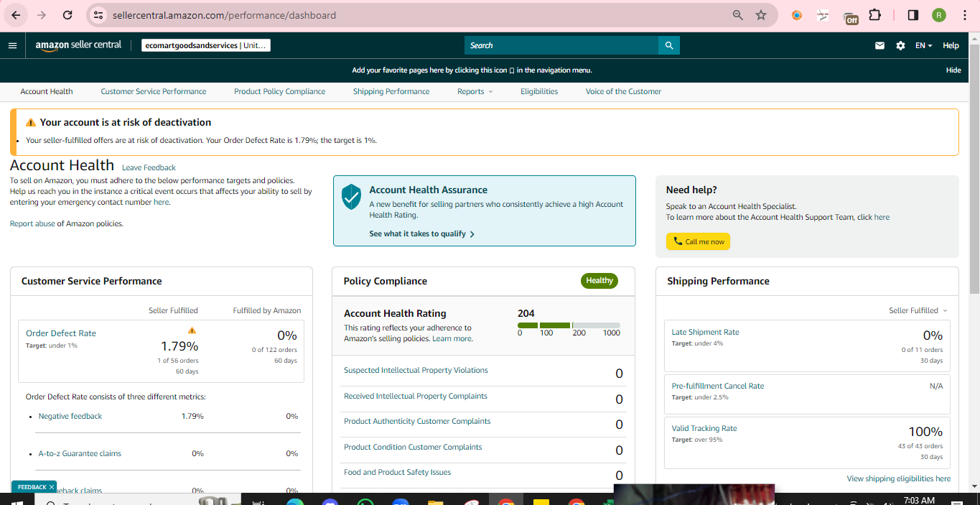Click the zoom magnifier icon in address bar

pyautogui.click(x=737, y=15)
